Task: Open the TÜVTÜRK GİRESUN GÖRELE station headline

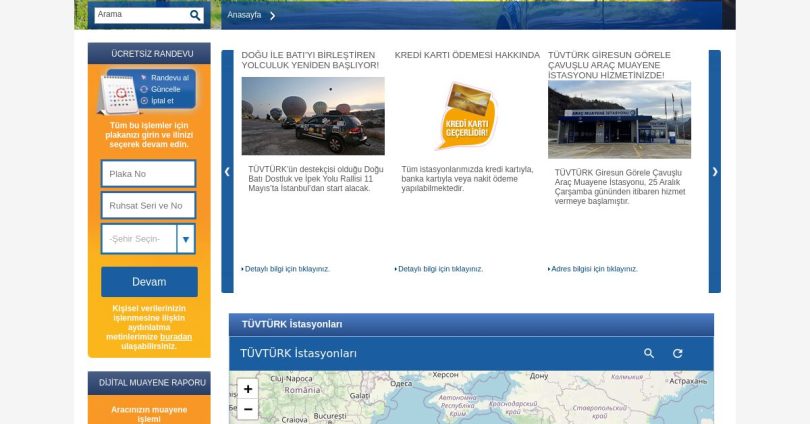Action: (610, 65)
